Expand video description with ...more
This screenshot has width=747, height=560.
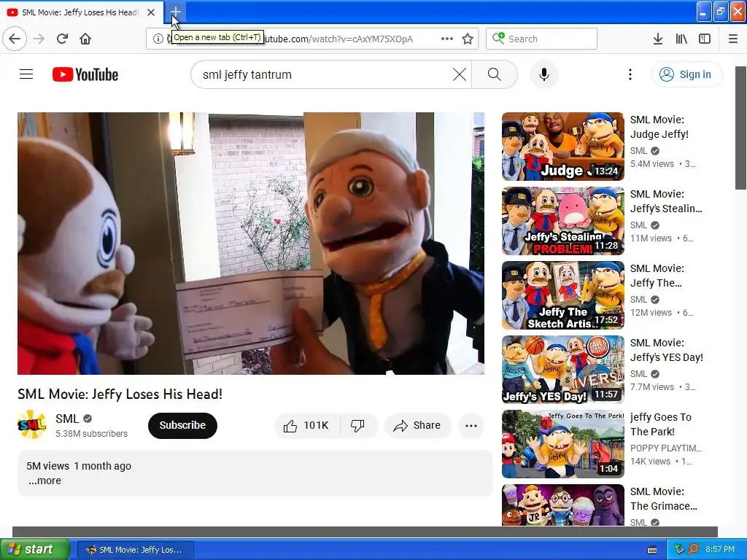(44, 481)
